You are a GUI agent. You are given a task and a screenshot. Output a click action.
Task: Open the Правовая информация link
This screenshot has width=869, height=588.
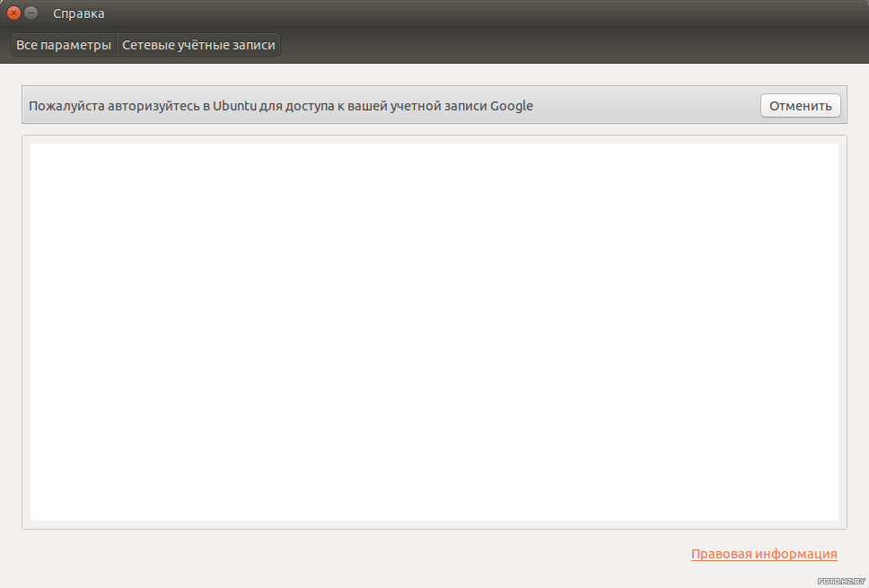(764, 554)
